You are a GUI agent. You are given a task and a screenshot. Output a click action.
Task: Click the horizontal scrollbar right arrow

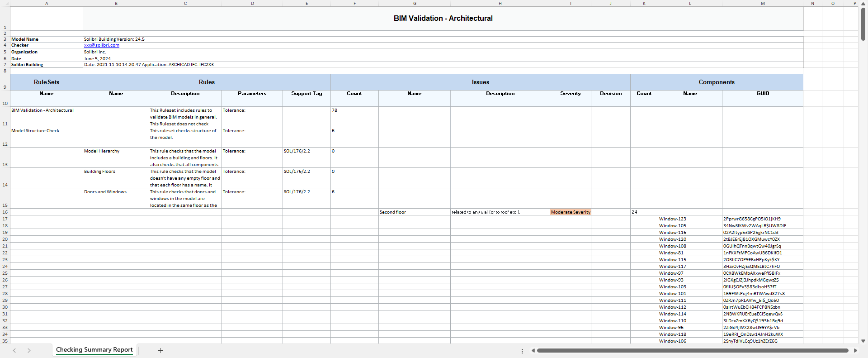point(855,350)
